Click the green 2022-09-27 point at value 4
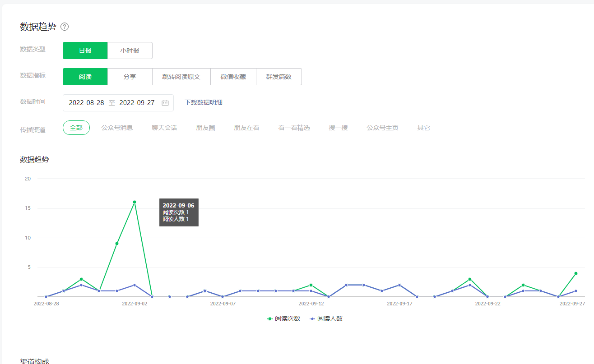Screen dimensions: 594x364 click(576, 273)
